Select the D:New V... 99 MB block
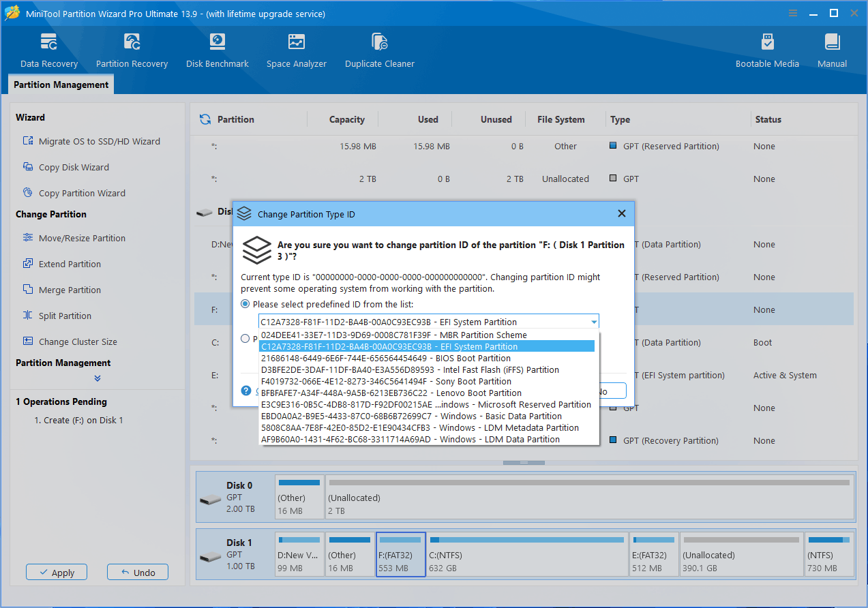The height and width of the screenshot is (608, 868). click(299, 555)
